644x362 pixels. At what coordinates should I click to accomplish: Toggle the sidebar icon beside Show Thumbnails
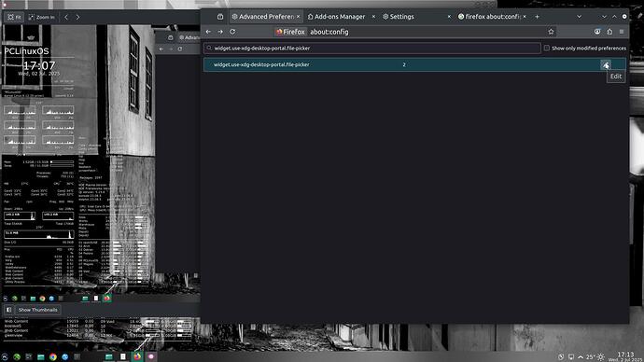(8, 310)
